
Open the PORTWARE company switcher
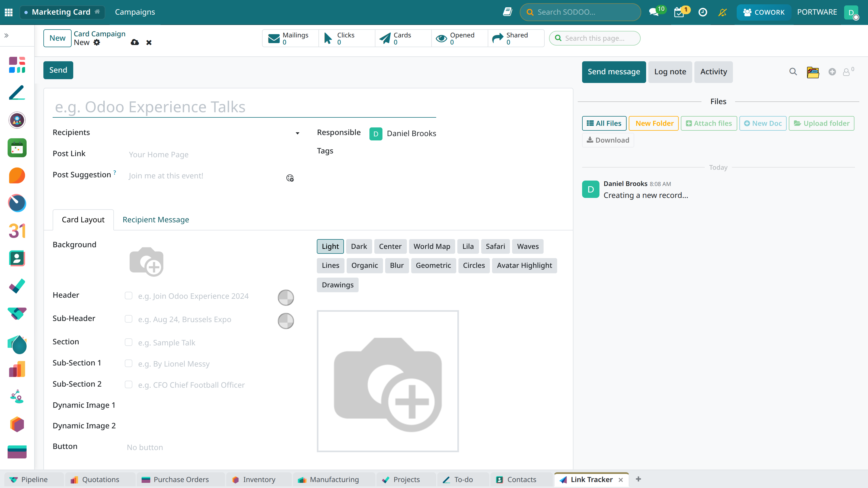817,12
